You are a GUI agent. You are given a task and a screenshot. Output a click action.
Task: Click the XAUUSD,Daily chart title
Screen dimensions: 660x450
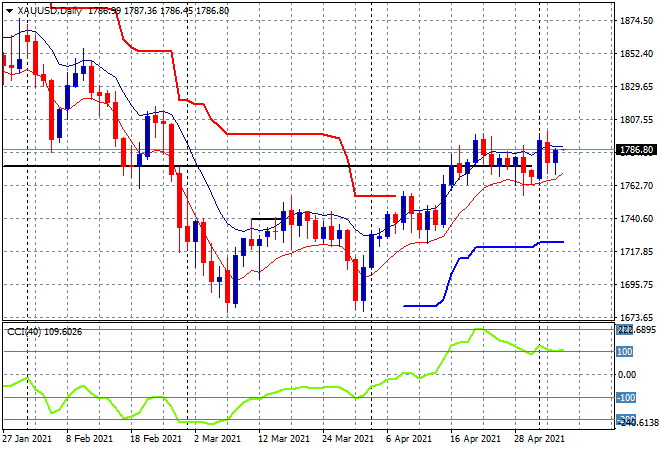50,11
